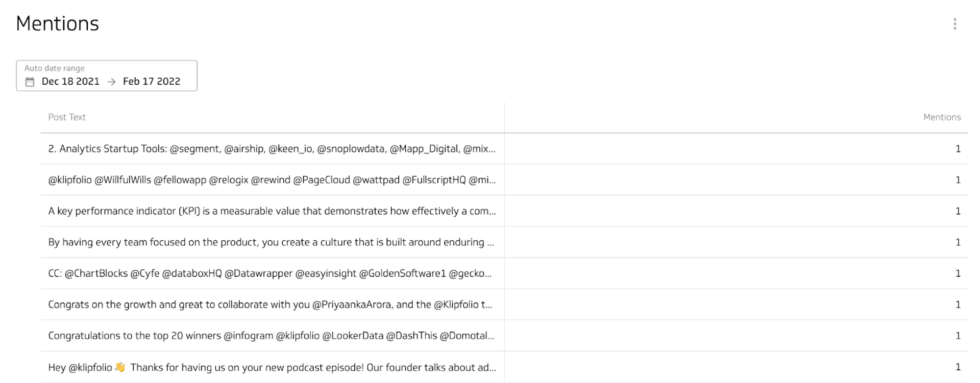Click the three-dot options menu for Mentions
Screen dimensions: 980x383
click(x=955, y=23)
